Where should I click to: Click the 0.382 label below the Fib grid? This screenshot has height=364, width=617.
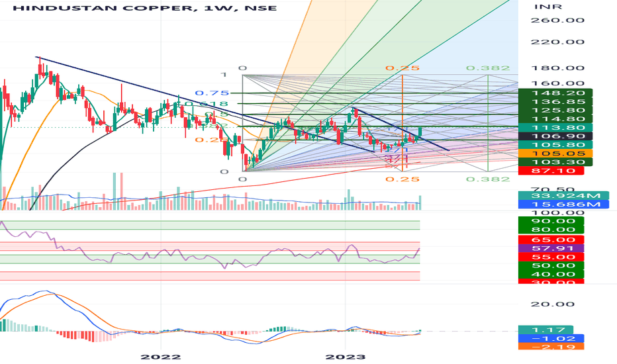(488, 179)
